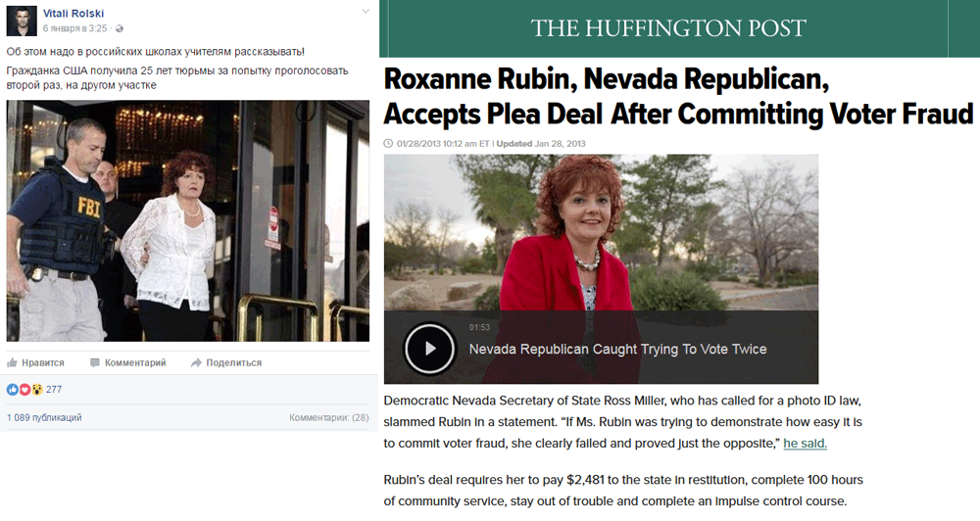Open Vitali Rolski's profile picture
The width and height of the screenshot is (980, 521).
[x=22, y=21]
